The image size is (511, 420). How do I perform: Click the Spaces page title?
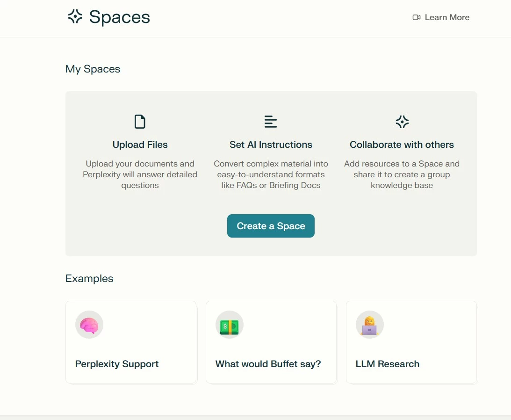point(120,17)
